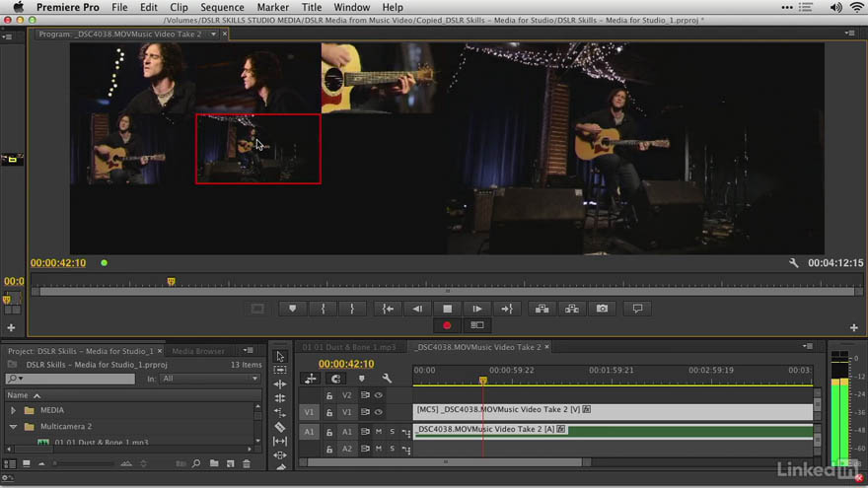
Task: Click the Lift button
Action: 542,309
